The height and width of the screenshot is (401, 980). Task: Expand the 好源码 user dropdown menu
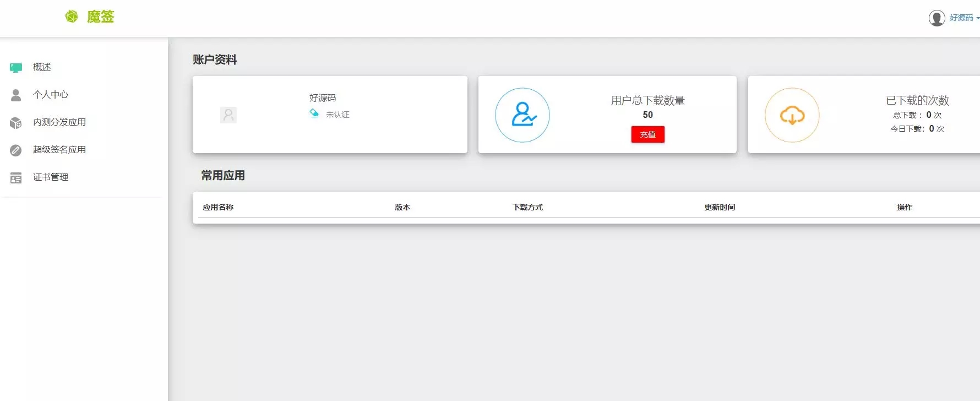tap(965, 18)
